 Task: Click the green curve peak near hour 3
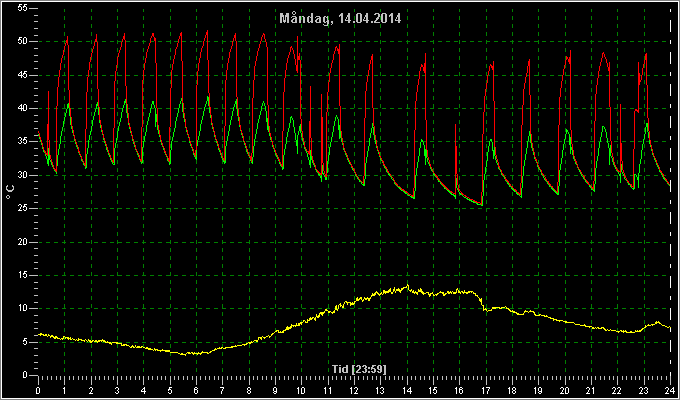tap(125, 100)
